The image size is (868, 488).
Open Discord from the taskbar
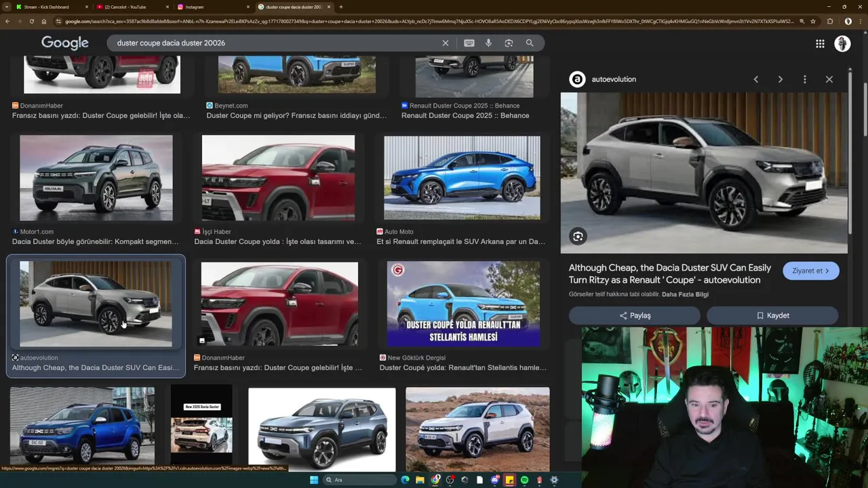tap(494, 480)
